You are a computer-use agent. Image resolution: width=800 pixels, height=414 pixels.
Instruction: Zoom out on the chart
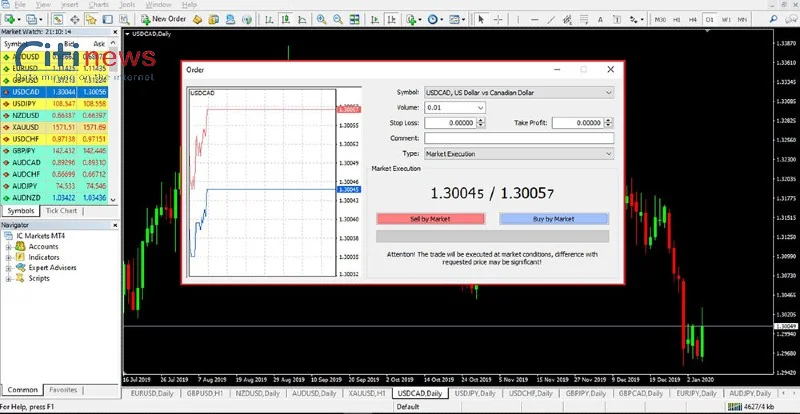tap(338, 19)
